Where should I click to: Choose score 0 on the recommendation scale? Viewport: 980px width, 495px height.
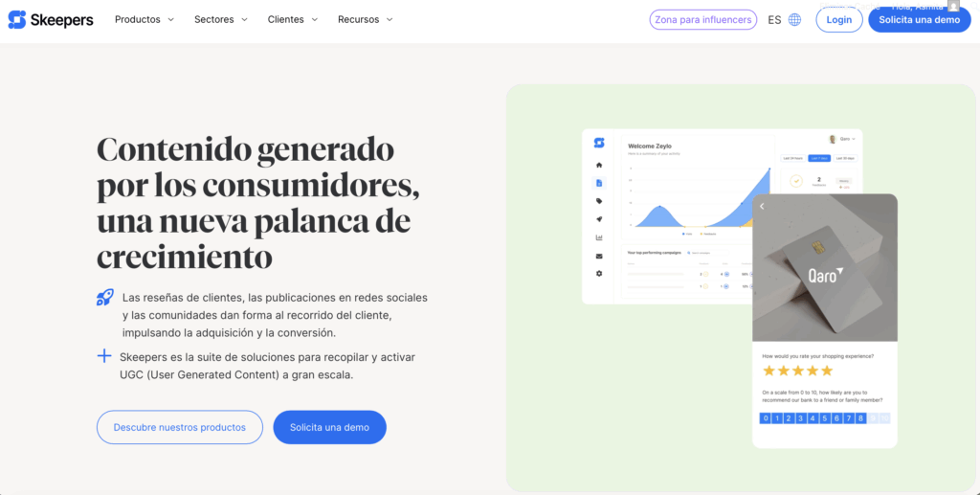click(x=766, y=418)
